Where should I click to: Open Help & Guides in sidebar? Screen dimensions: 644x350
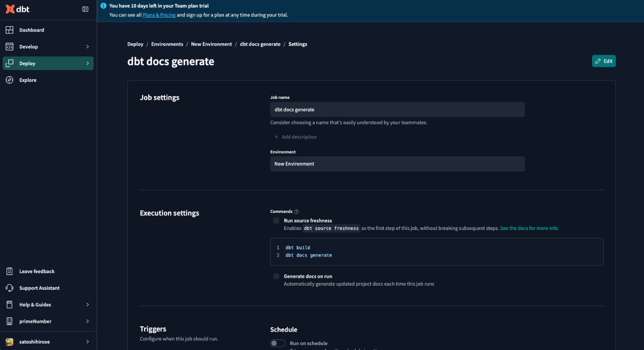[x=48, y=304]
